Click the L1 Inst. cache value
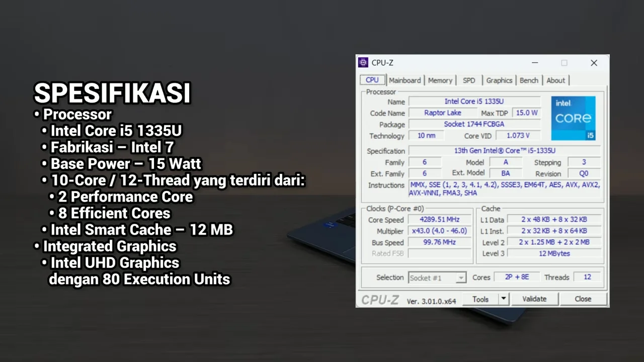This screenshot has width=644, height=362. (x=554, y=231)
